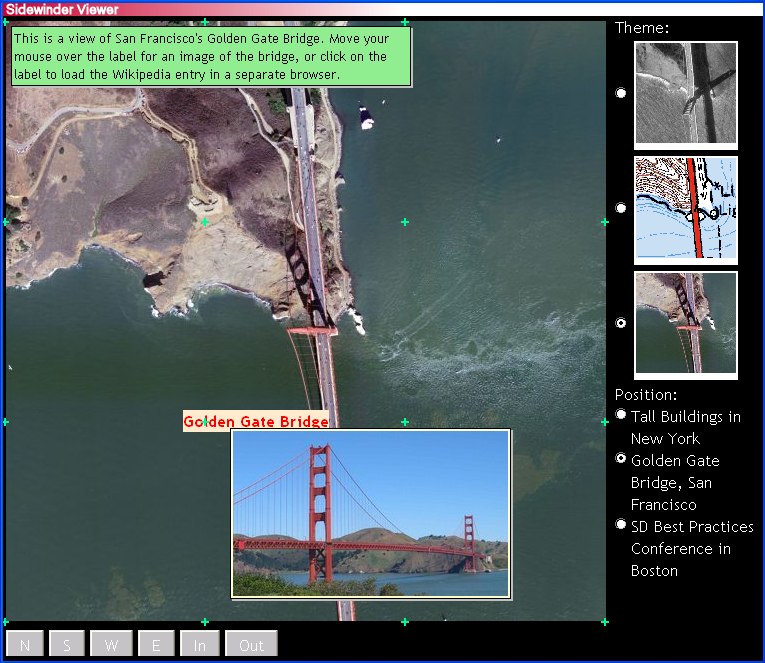Choose SD Best Practices Conference position

pyautogui.click(x=621, y=524)
